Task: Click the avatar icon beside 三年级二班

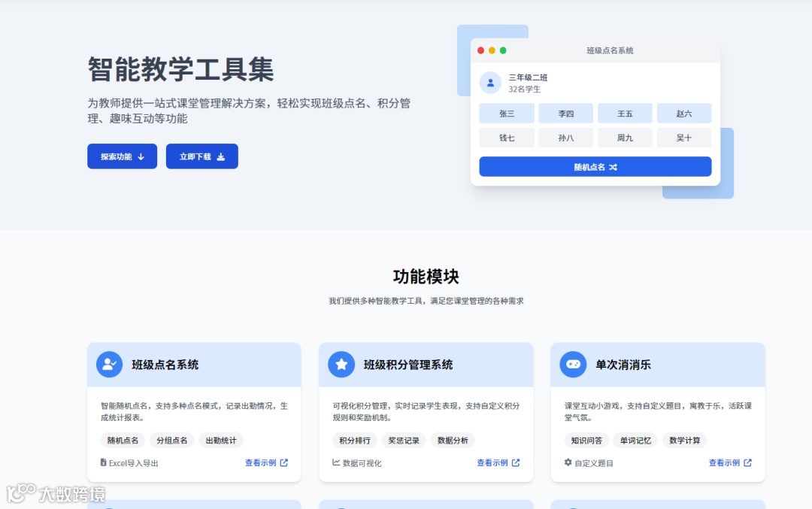Action: tap(490, 83)
